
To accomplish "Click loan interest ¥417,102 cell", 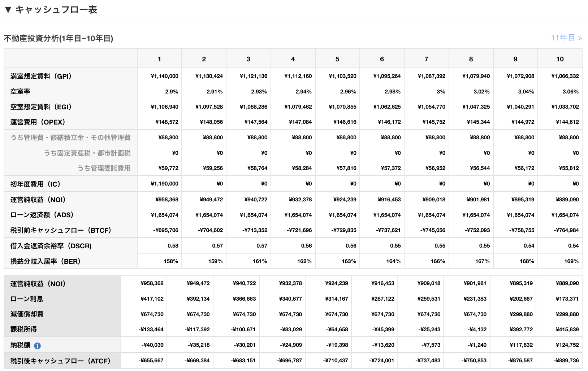I will 152,299.
